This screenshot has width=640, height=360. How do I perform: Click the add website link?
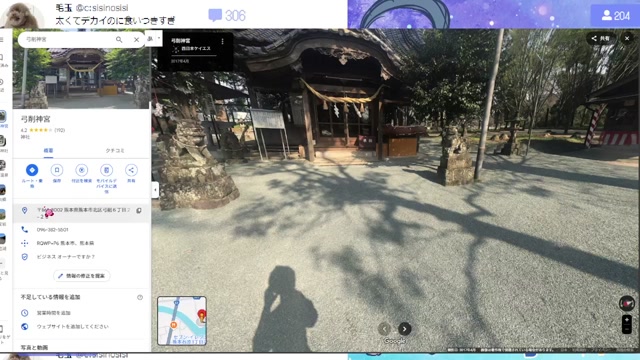click(x=73, y=327)
